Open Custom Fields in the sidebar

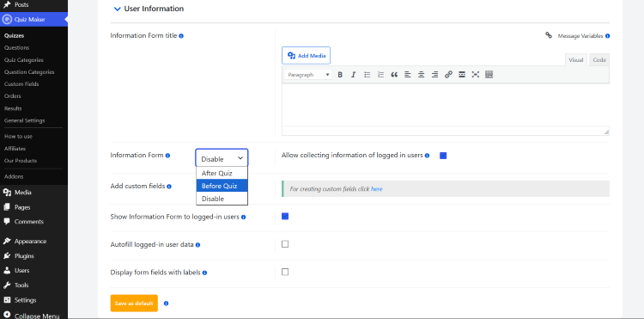pos(21,84)
